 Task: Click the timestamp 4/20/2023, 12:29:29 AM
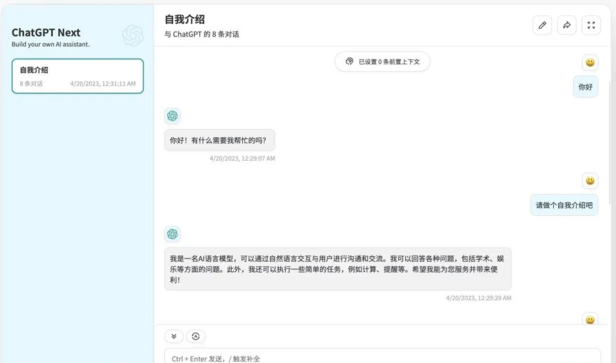pos(478,298)
